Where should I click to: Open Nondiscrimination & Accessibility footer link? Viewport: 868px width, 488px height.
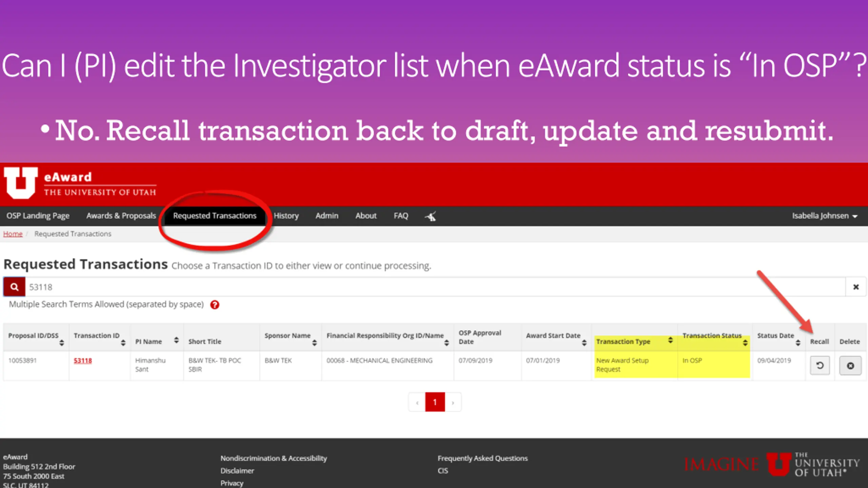click(x=274, y=459)
